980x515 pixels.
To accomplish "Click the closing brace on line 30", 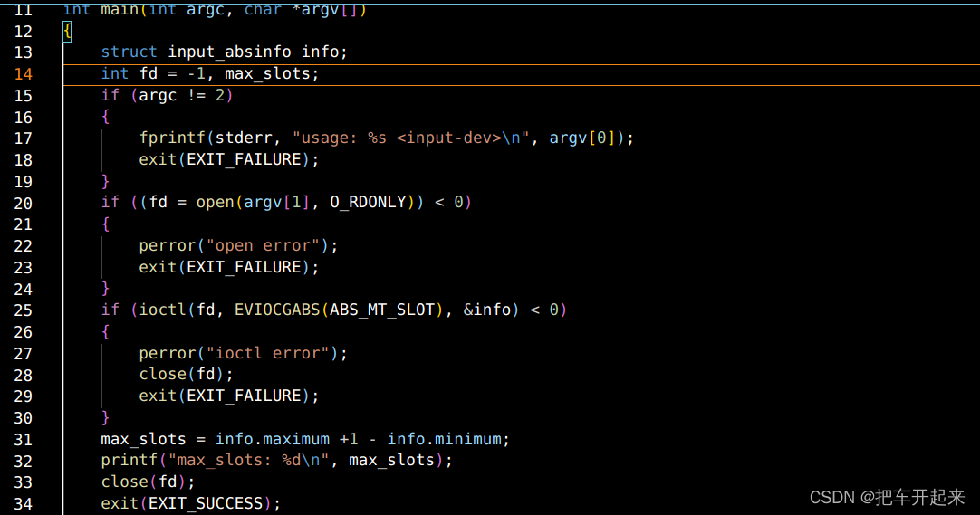I will click(x=105, y=417).
